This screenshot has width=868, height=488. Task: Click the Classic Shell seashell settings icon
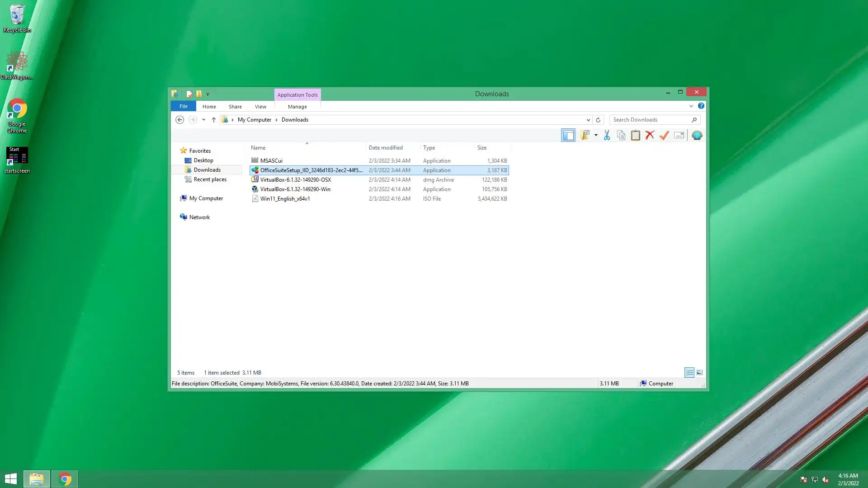697,135
